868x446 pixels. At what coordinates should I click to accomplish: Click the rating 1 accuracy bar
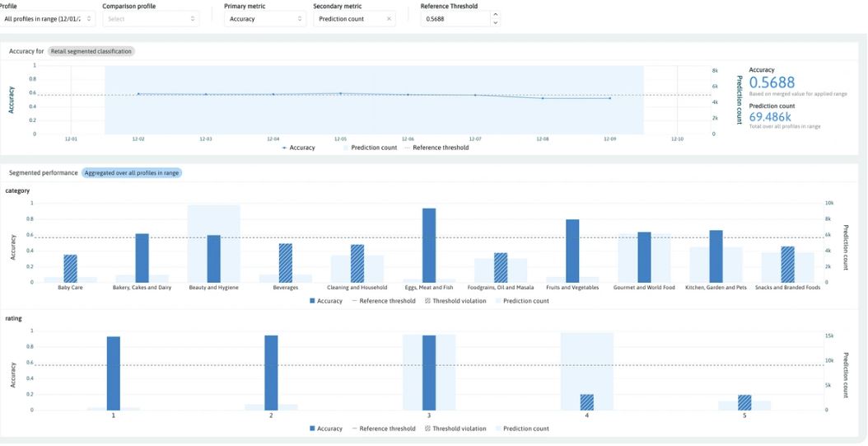click(x=114, y=373)
